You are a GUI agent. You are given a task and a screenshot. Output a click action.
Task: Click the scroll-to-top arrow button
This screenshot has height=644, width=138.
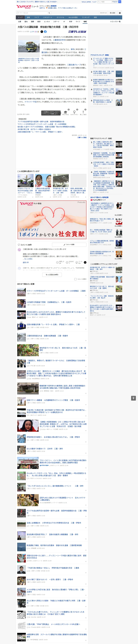133,398
